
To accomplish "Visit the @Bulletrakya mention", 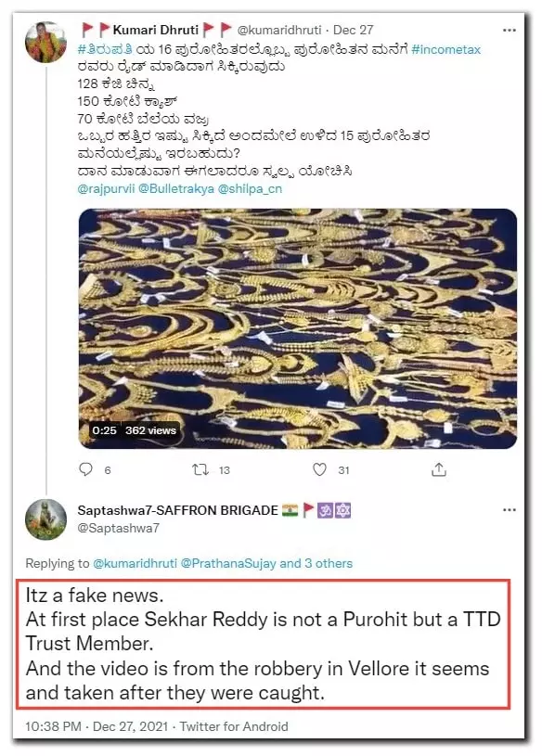I will pos(176,188).
